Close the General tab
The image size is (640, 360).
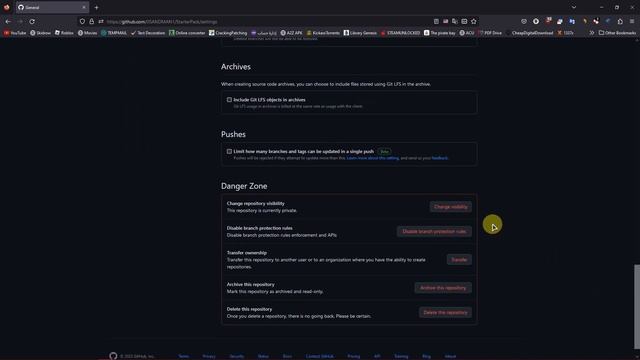[x=84, y=7]
